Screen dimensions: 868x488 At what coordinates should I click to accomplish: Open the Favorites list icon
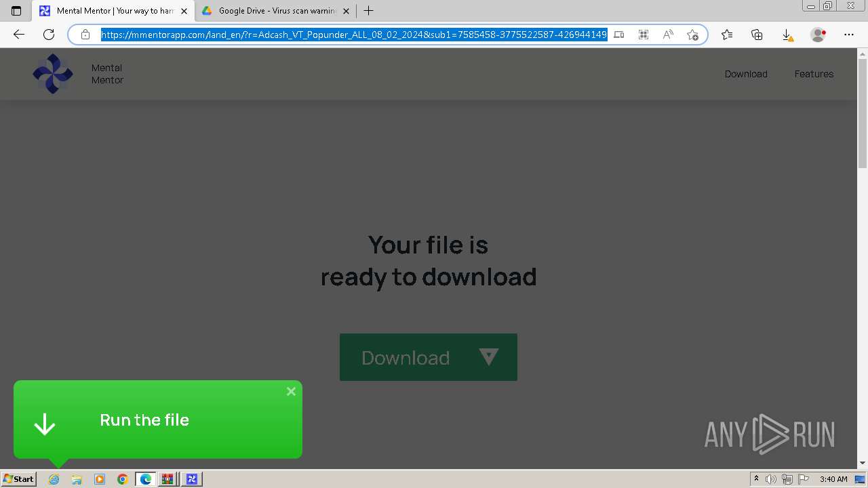[727, 35]
